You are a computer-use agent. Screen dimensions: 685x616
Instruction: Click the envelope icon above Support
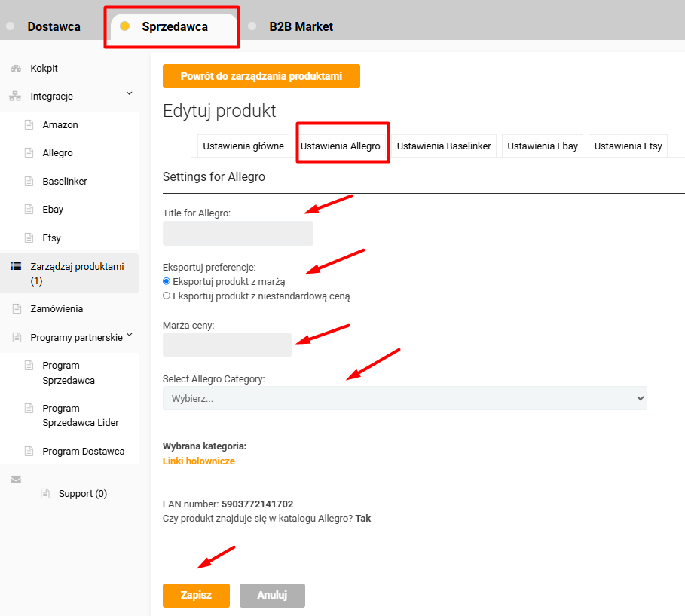pos(16,480)
